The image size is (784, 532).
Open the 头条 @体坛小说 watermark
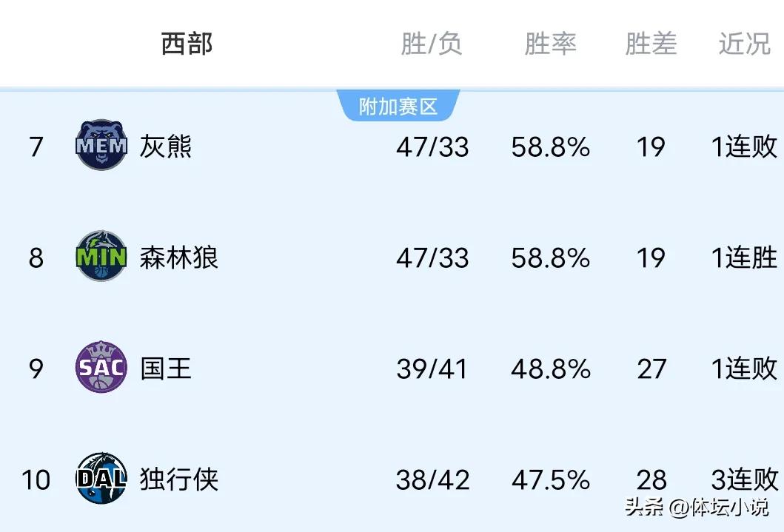point(697,508)
